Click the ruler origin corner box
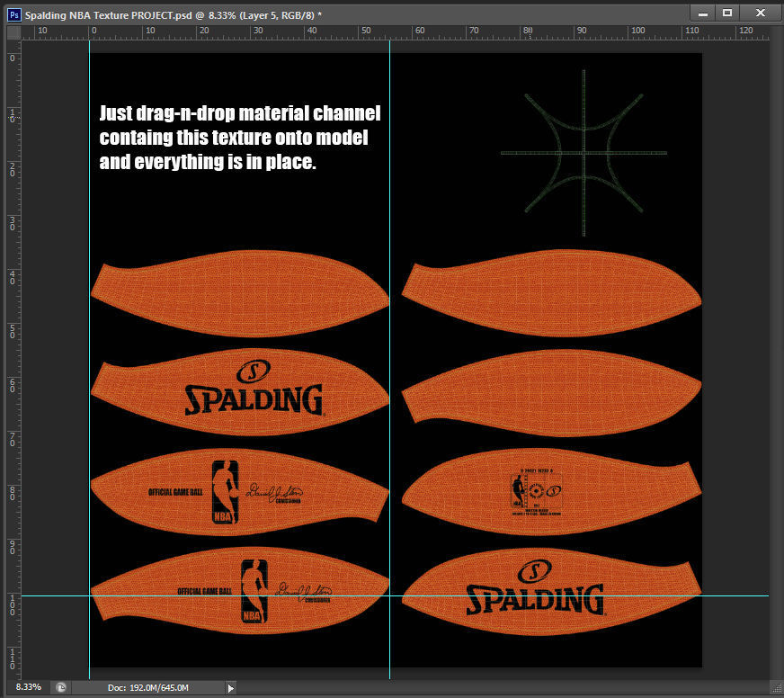Screen dimensions: 784x698 click(14, 32)
